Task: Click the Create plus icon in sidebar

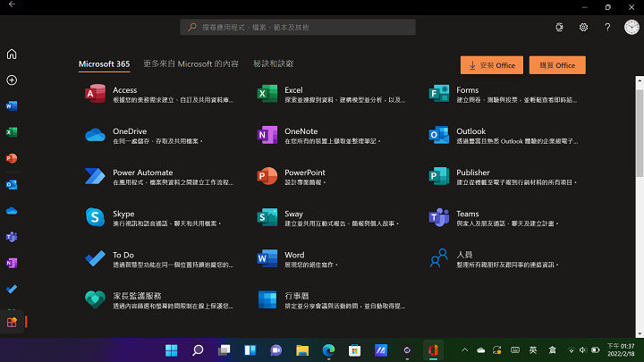Action: pyautogui.click(x=12, y=80)
